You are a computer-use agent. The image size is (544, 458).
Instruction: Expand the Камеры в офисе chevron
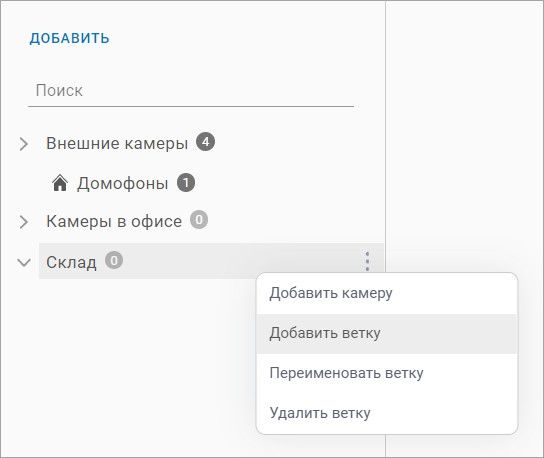coord(24,222)
